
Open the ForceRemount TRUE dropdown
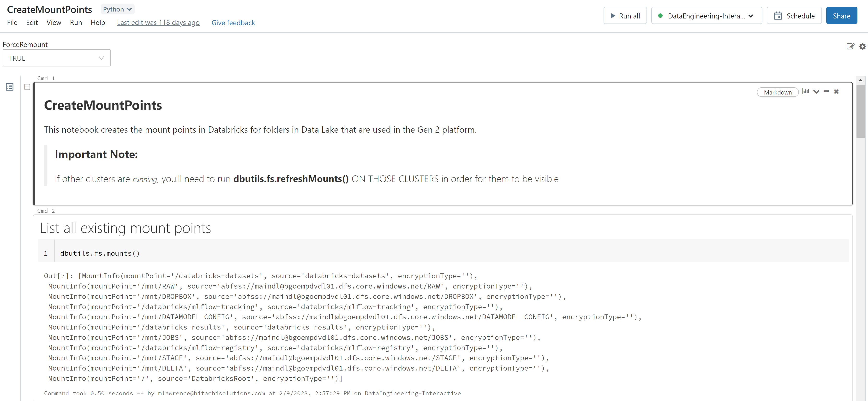point(57,58)
